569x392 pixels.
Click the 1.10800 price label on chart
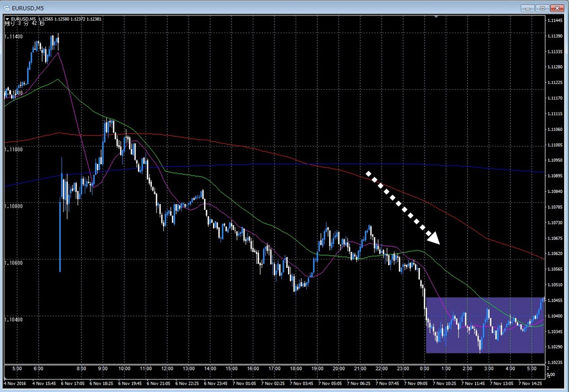13,207
